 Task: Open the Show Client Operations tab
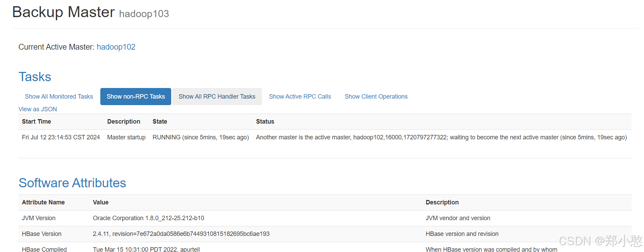coord(376,97)
